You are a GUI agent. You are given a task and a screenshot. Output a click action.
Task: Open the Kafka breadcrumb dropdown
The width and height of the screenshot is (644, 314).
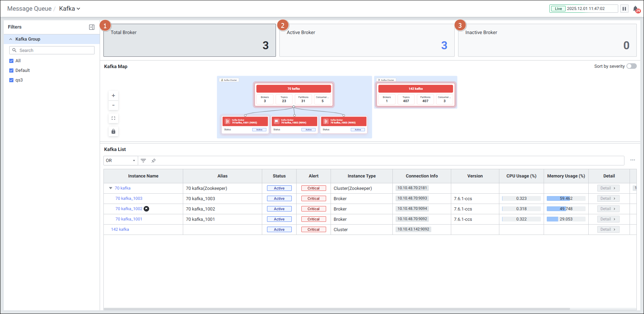tap(69, 9)
